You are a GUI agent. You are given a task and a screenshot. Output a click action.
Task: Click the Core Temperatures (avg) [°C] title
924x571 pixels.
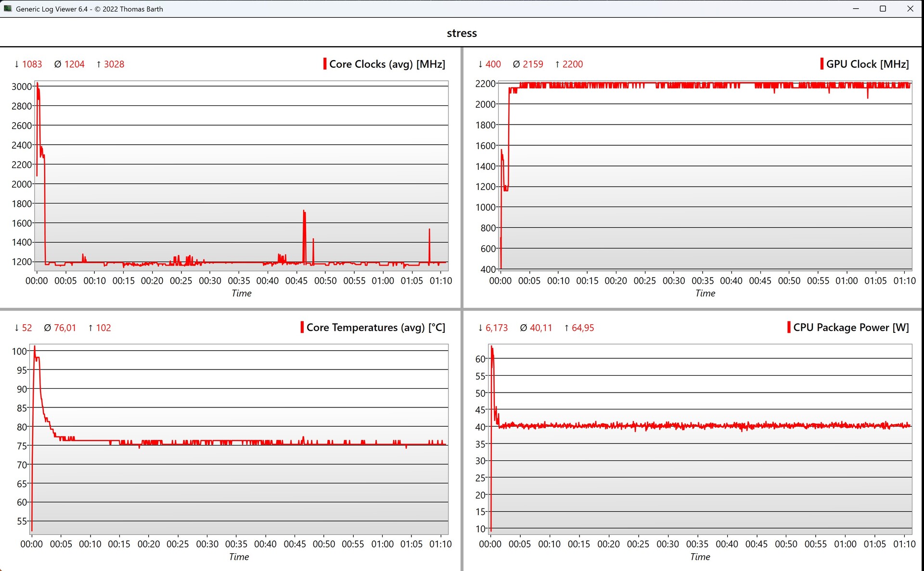[375, 328]
